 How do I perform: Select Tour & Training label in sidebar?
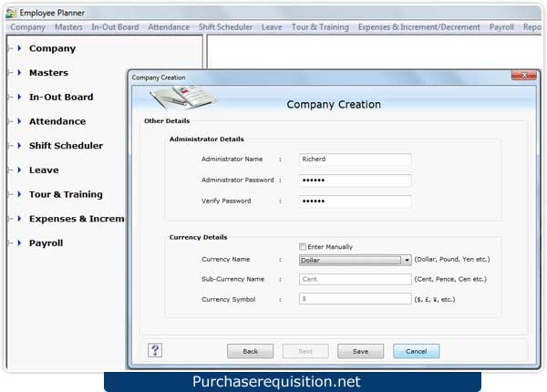66,194
